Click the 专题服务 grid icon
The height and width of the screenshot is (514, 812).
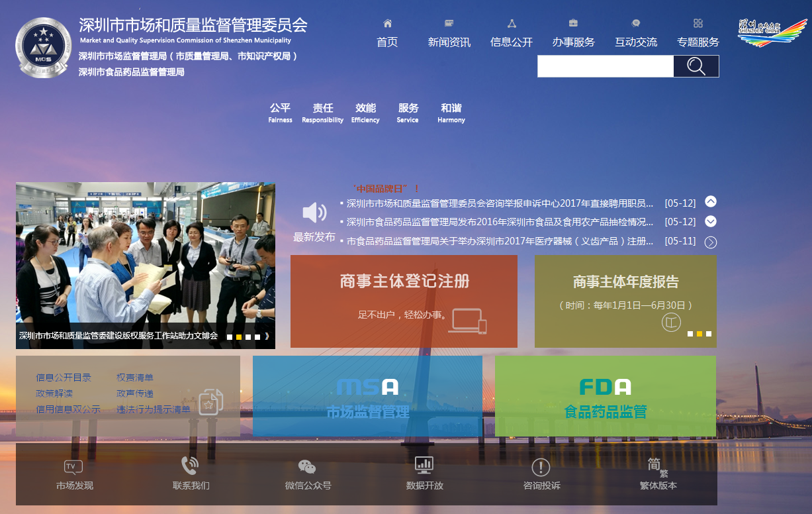point(698,23)
